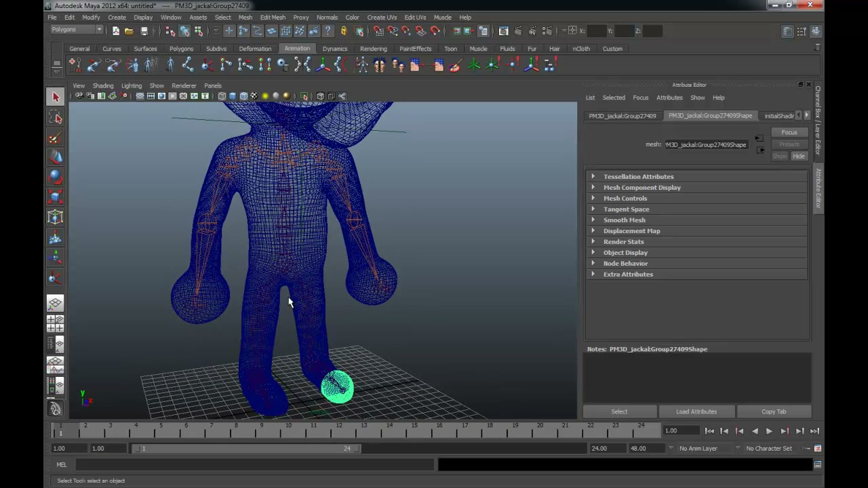Viewport: 868px width, 488px height.
Task: Activate the Move tool
Action: tap(56, 158)
